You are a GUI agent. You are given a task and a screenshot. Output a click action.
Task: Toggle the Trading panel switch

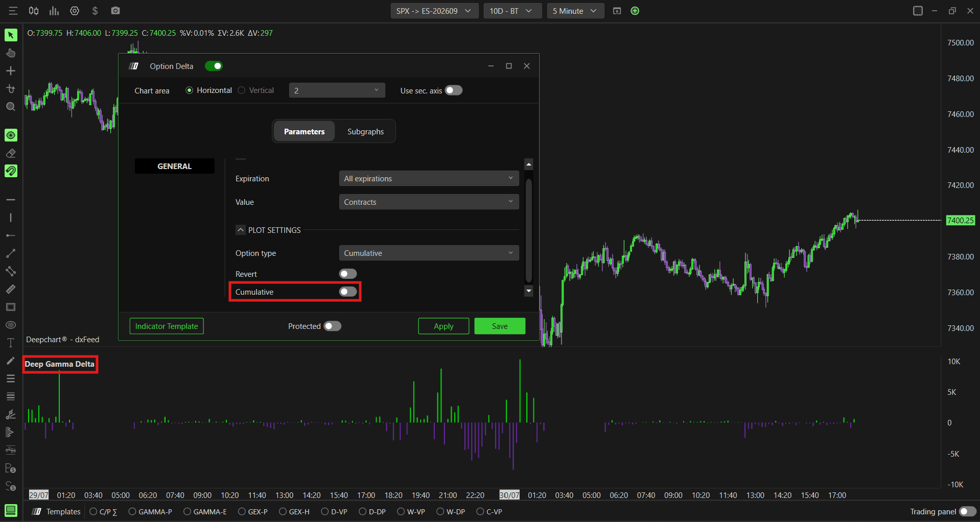click(x=968, y=511)
